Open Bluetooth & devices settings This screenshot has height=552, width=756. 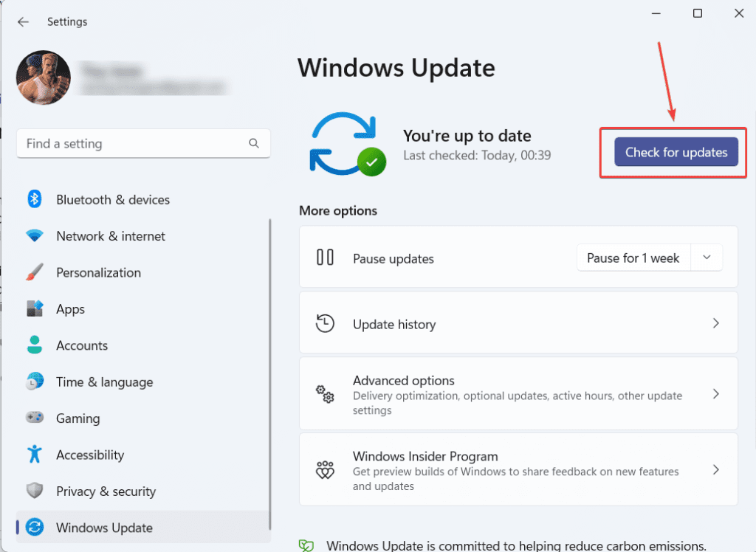coord(113,199)
